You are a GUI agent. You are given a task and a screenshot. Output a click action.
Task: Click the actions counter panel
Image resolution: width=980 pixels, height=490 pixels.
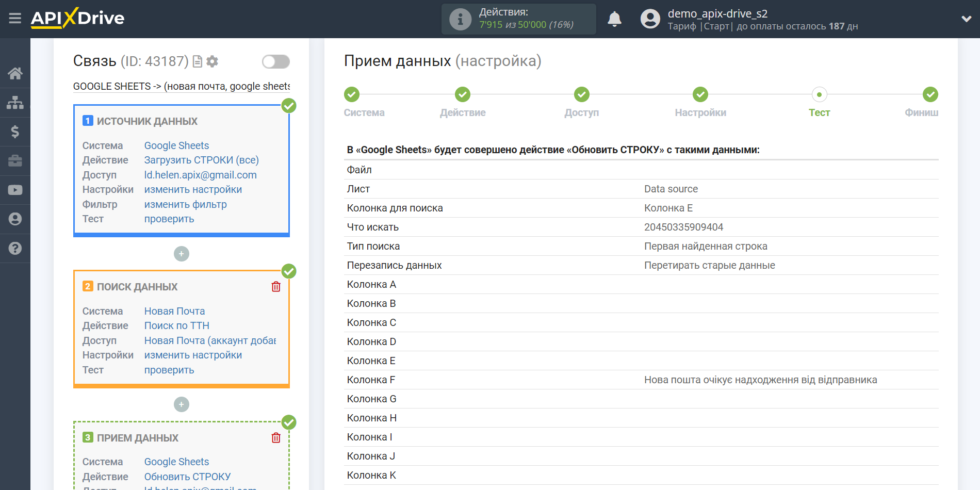pyautogui.click(x=518, y=19)
